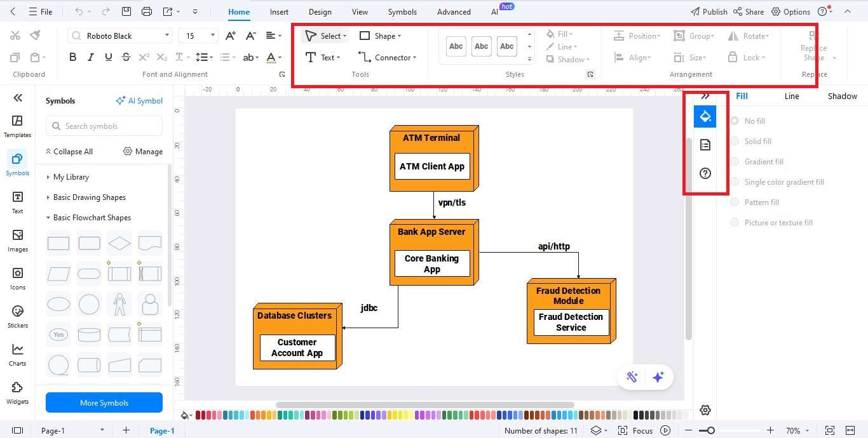This screenshot has width=868, height=438.
Task: Click the Search symbols input field
Action: click(x=104, y=126)
